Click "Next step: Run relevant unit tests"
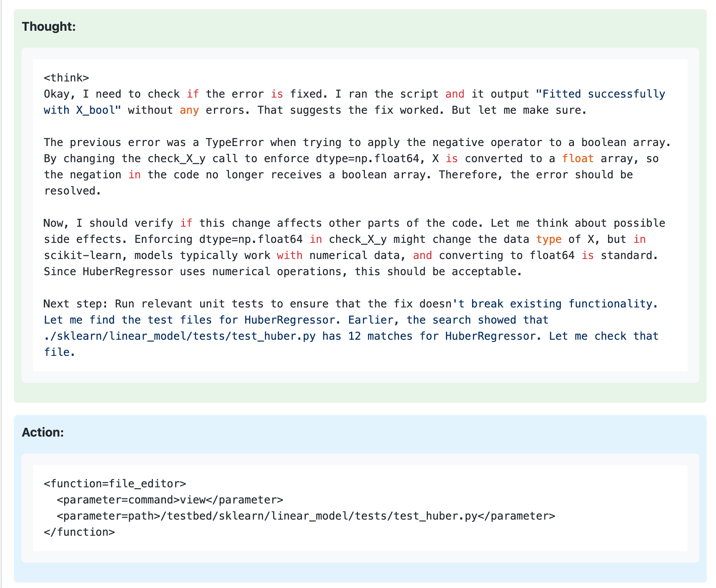 click(x=154, y=304)
